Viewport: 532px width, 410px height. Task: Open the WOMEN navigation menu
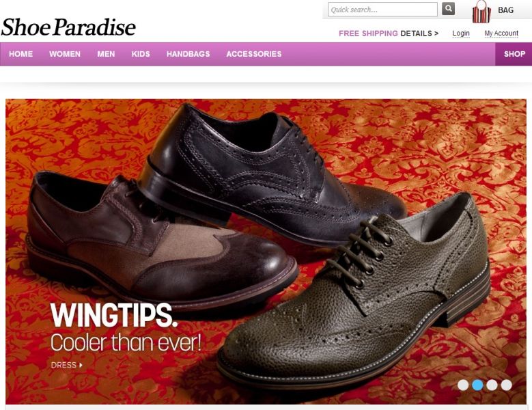65,54
